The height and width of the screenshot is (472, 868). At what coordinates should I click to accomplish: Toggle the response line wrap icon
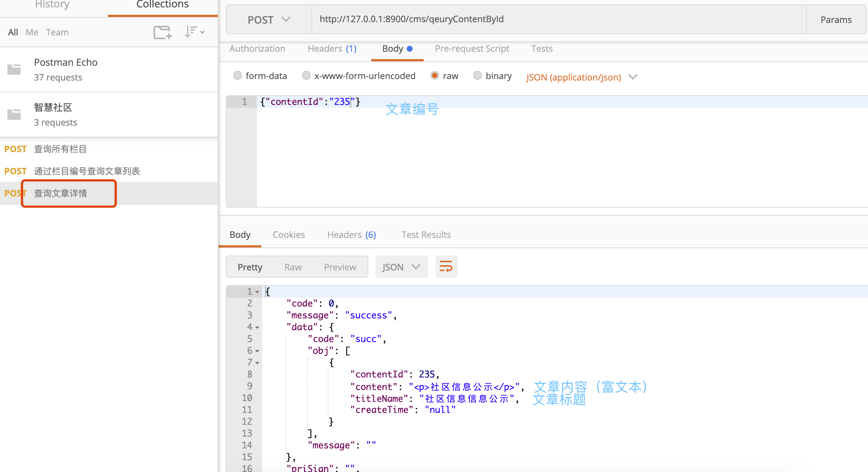(x=446, y=267)
